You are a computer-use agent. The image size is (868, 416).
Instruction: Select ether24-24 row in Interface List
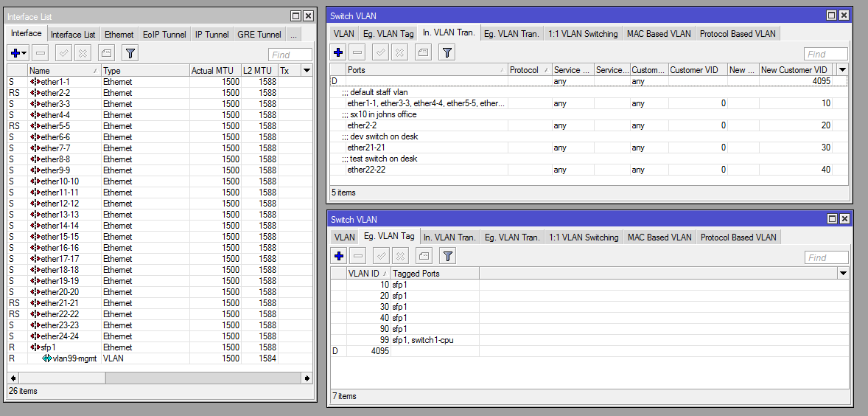(x=160, y=336)
